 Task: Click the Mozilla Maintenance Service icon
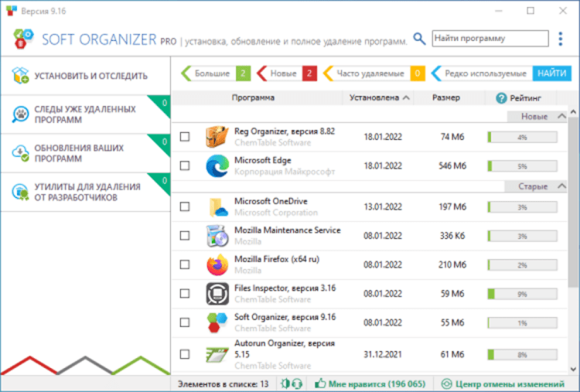pos(217,236)
